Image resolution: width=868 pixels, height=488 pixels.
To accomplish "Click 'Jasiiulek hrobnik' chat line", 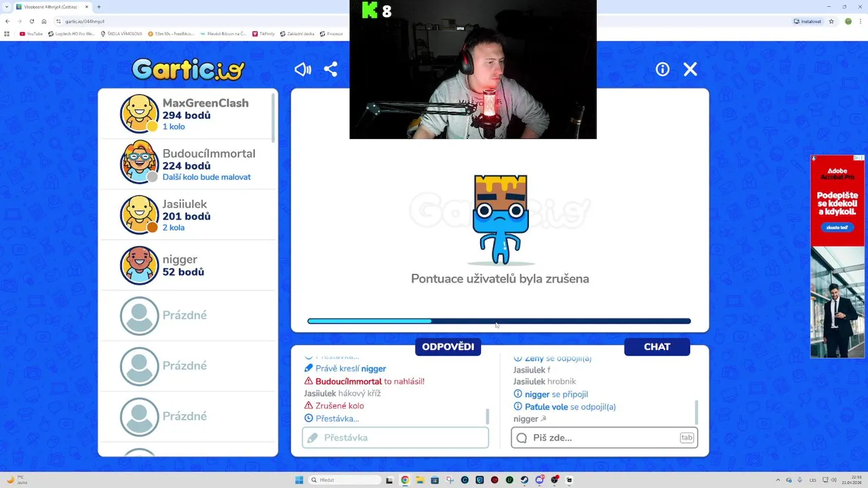I will (x=545, y=382).
